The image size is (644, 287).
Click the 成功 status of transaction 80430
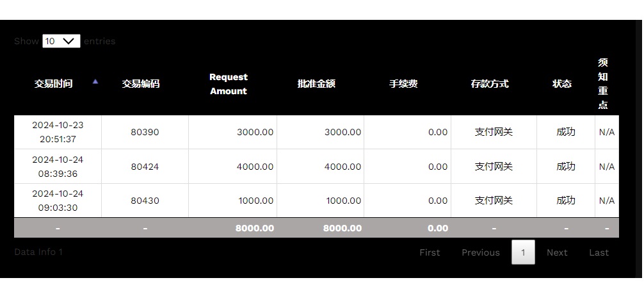pyautogui.click(x=566, y=201)
